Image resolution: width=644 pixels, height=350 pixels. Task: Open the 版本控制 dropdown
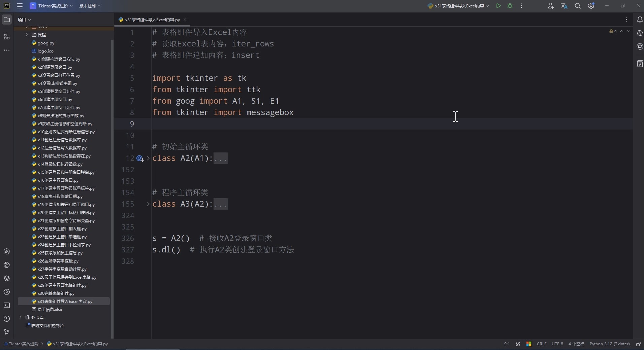tap(90, 6)
